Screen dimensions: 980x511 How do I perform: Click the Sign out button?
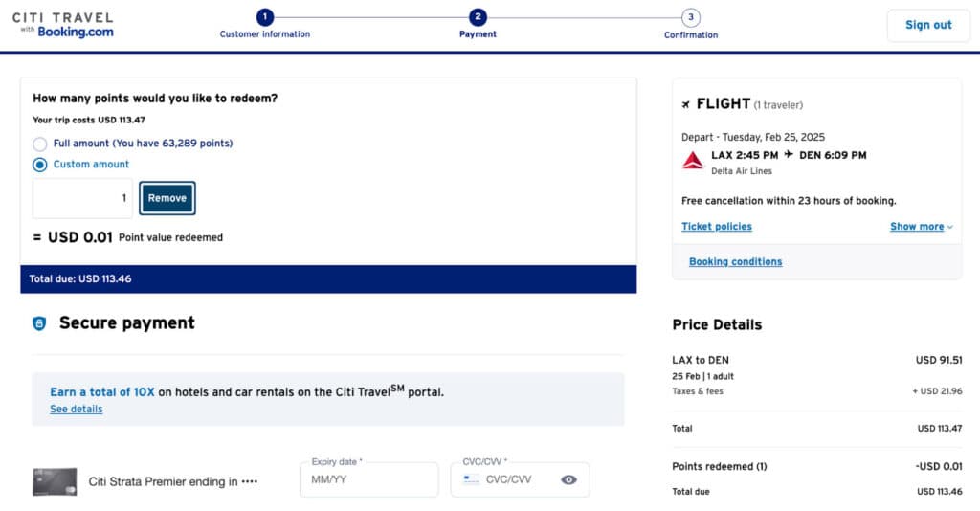(x=928, y=25)
